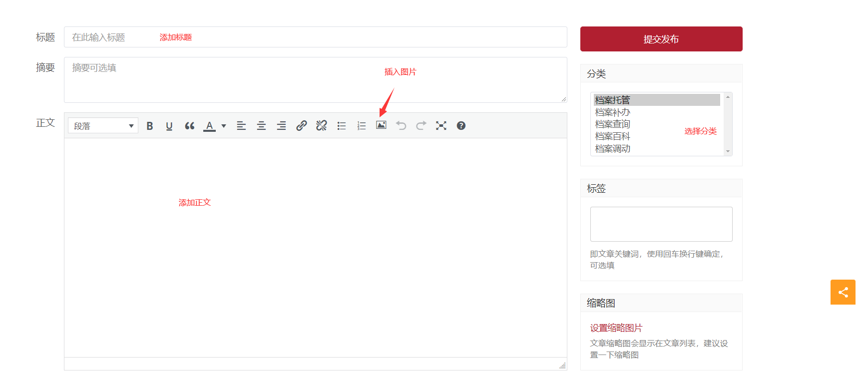This screenshot has height=374, width=868.
Task: Click 设置缩略图片 link
Action: click(616, 328)
